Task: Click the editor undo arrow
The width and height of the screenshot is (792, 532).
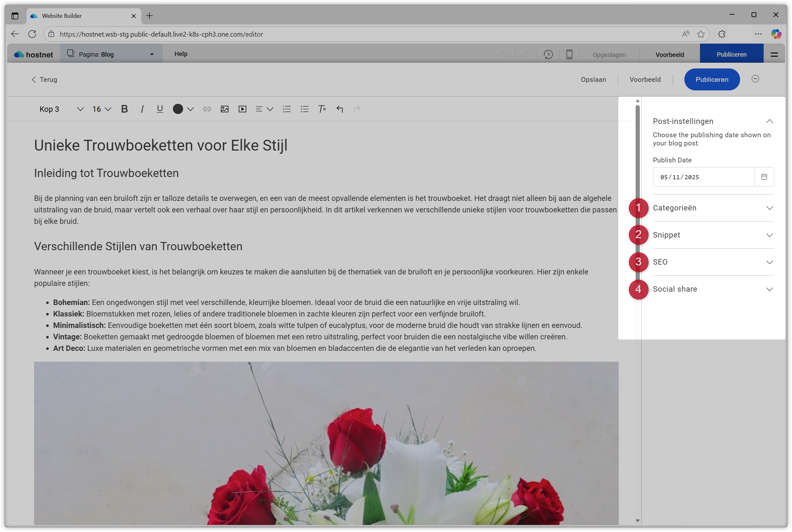Action: pyautogui.click(x=340, y=109)
